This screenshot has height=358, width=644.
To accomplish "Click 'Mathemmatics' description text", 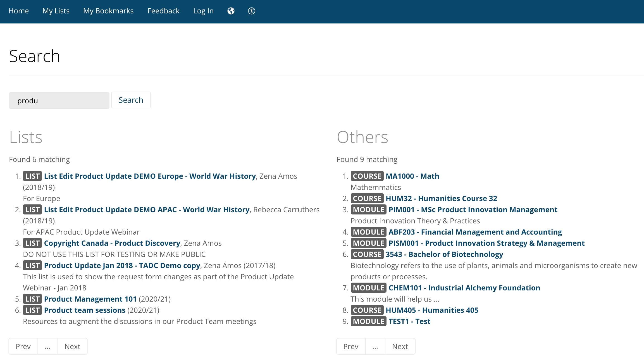I will point(376,187).
